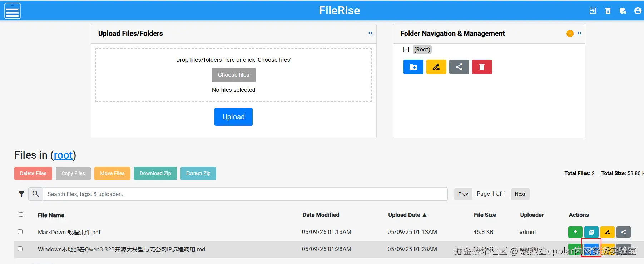Screen dimensions: 644x264
Task: Click the blue create folder button
Action: click(x=413, y=67)
